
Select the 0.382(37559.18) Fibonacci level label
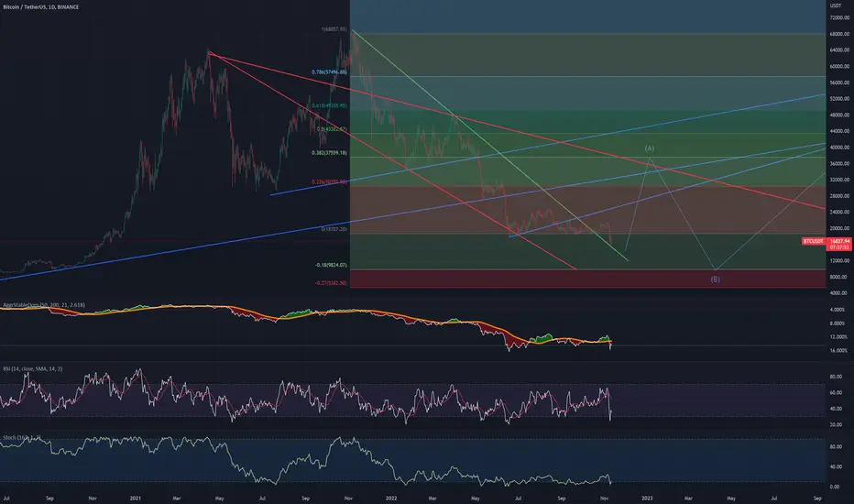pos(329,152)
